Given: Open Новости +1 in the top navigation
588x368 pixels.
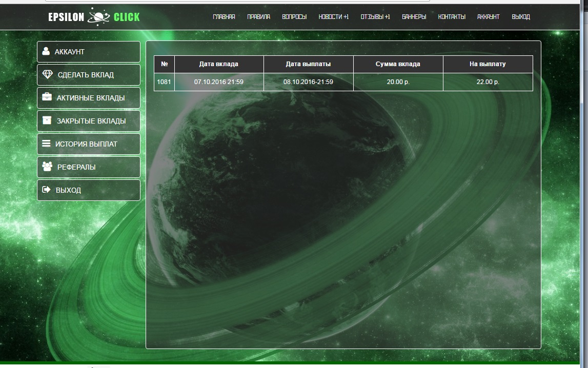Looking at the screenshot, I should (333, 17).
